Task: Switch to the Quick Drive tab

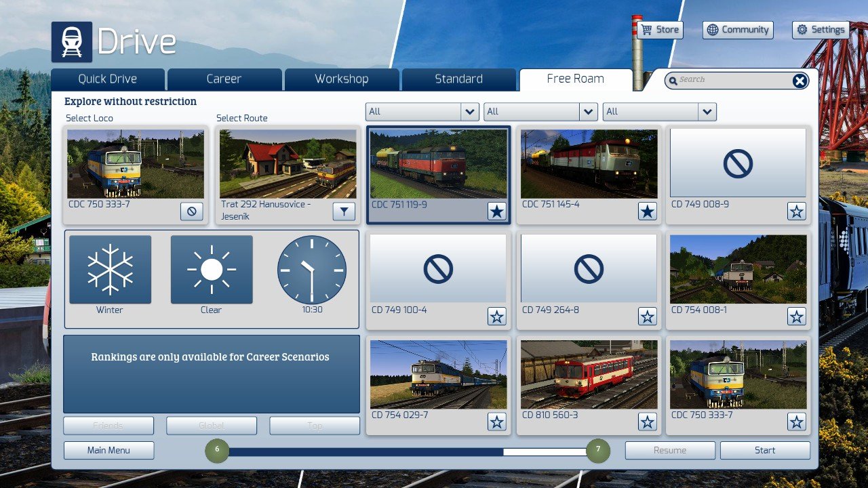Action: point(108,79)
